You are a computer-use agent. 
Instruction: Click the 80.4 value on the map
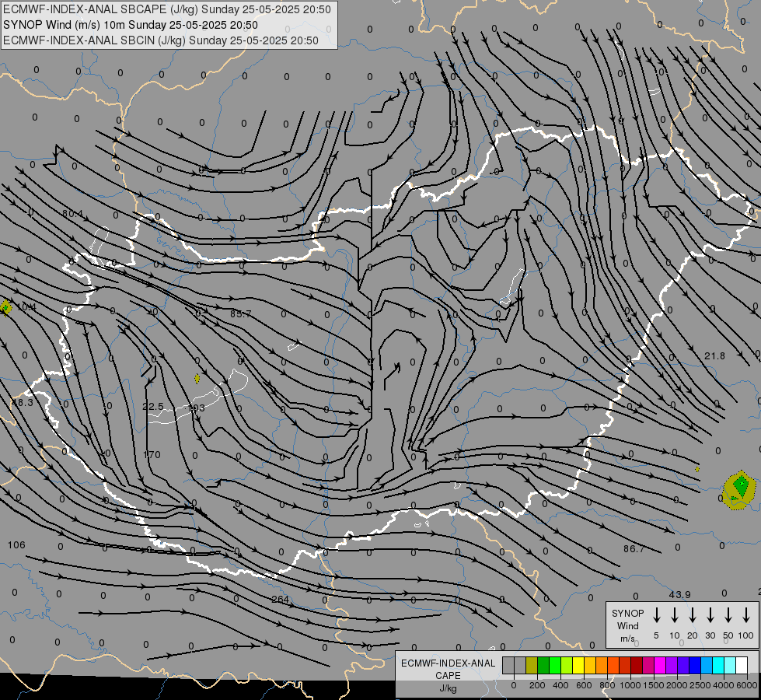(73, 213)
